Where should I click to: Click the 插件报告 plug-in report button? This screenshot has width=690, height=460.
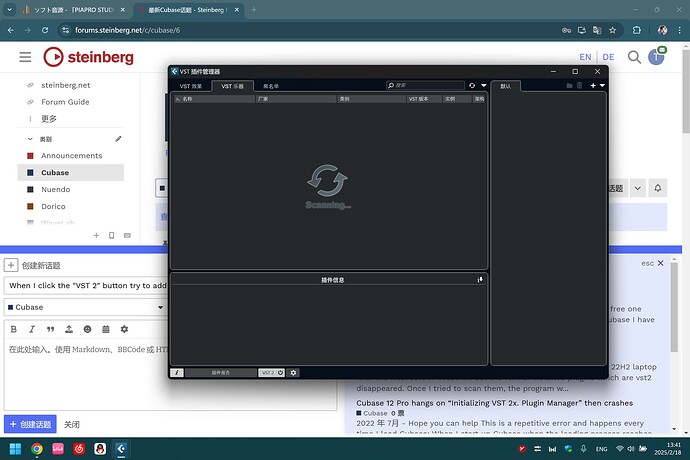[x=220, y=373]
